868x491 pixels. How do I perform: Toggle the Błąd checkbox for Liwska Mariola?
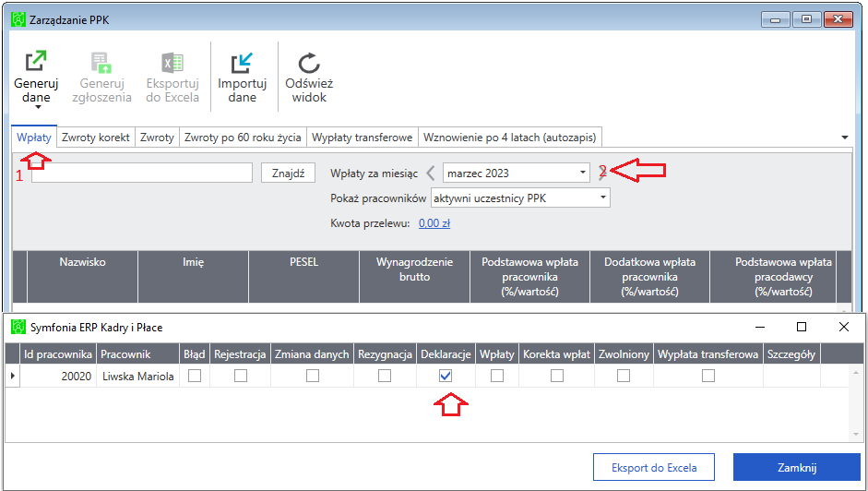(x=195, y=376)
